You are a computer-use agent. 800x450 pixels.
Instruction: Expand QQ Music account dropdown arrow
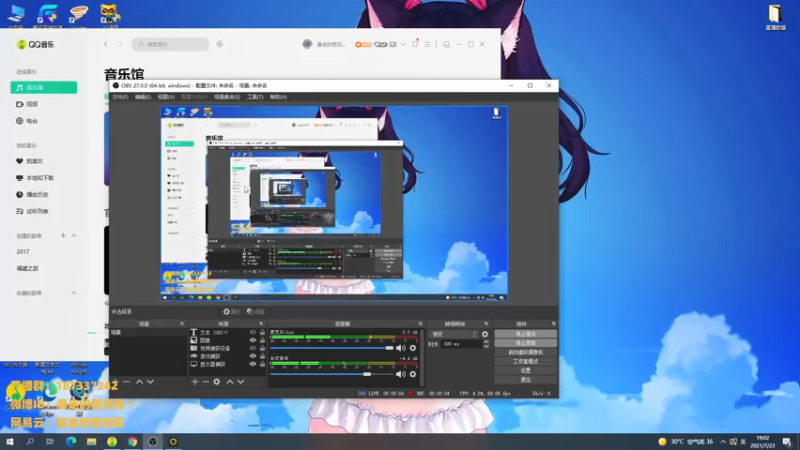(x=403, y=44)
